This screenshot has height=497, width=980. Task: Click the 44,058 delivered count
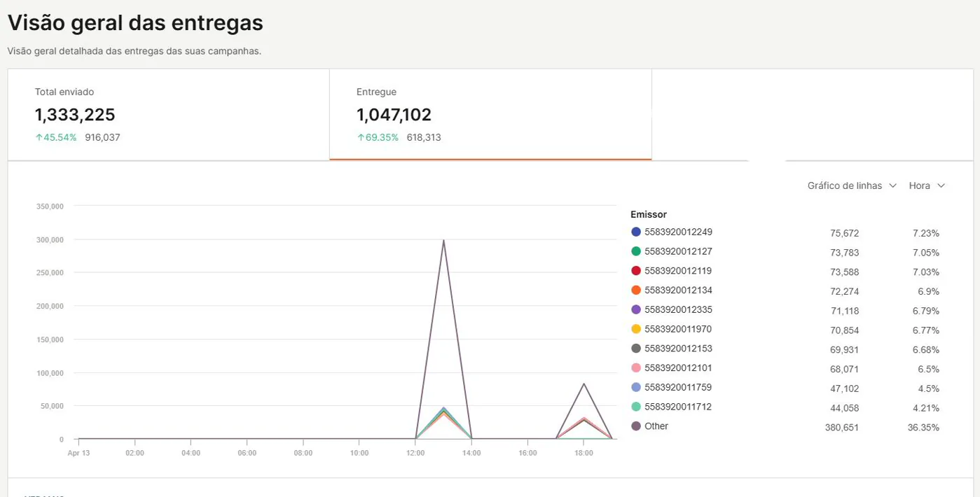tap(845, 408)
